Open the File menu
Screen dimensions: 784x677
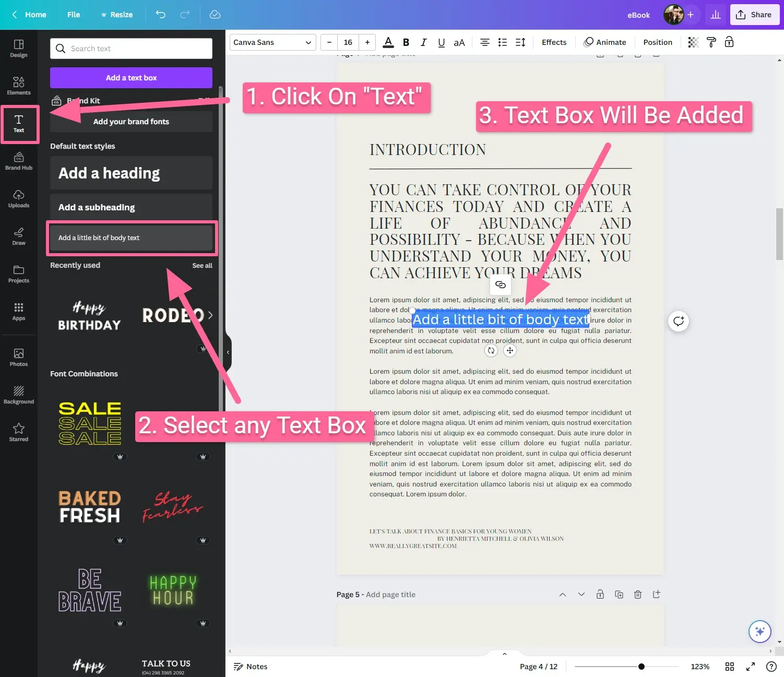point(74,15)
